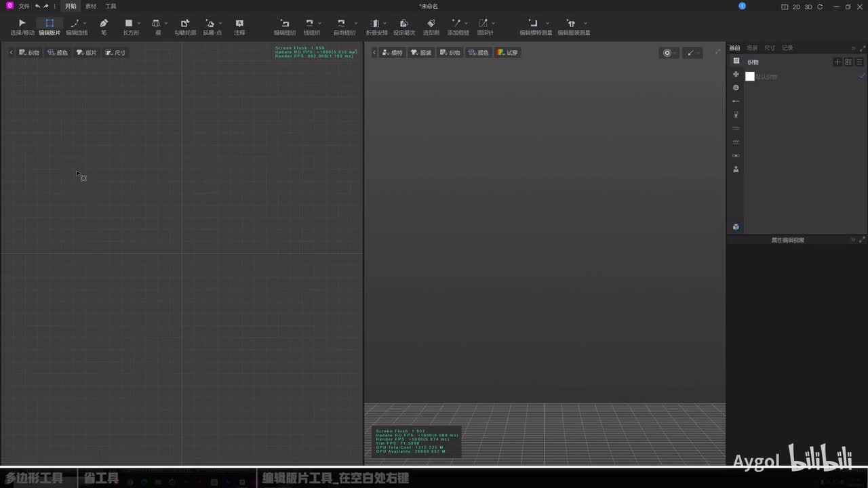Toggle 服装 visibility in the 3D window
Screen dimensions: 868x488
click(421, 52)
